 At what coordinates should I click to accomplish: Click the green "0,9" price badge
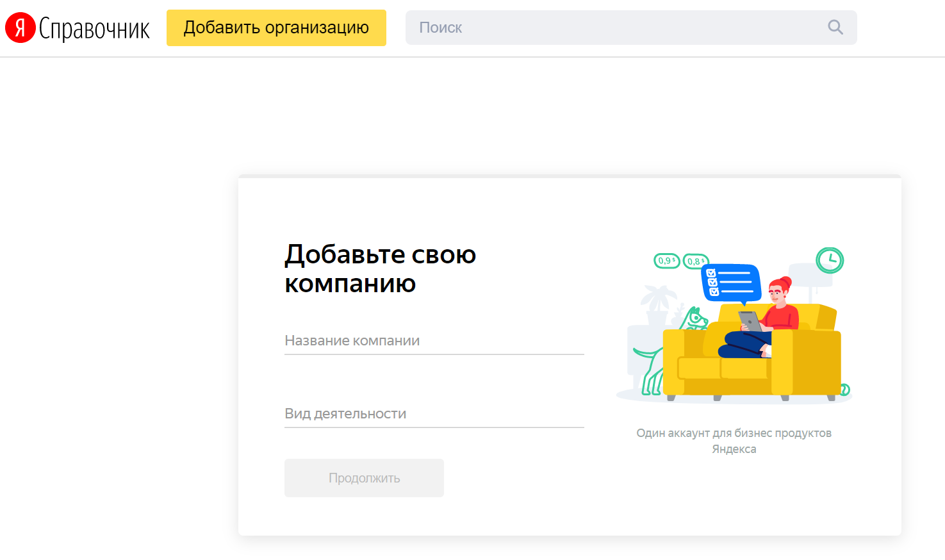[666, 261]
